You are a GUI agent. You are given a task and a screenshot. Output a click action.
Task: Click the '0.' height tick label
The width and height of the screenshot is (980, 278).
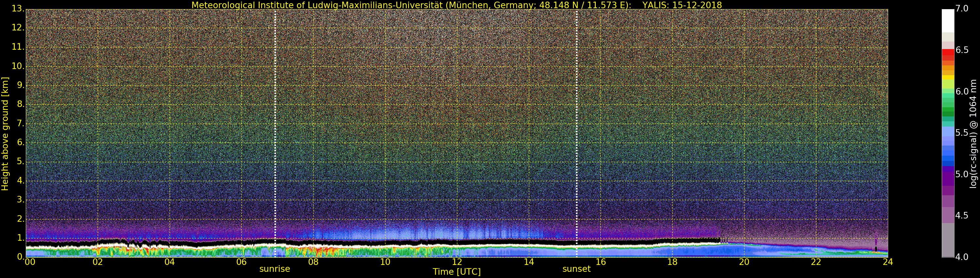click(x=20, y=256)
